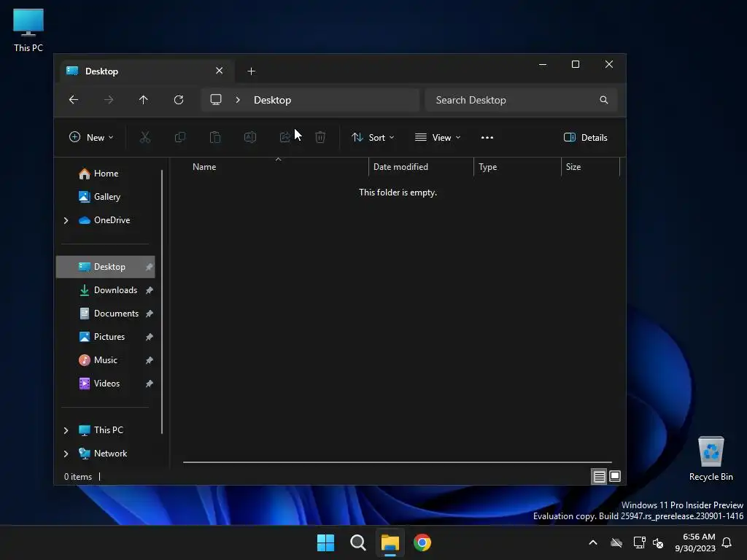Click the Rename icon in toolbar
The height and width of the screenshot is (560, 747).
(250, 138)
